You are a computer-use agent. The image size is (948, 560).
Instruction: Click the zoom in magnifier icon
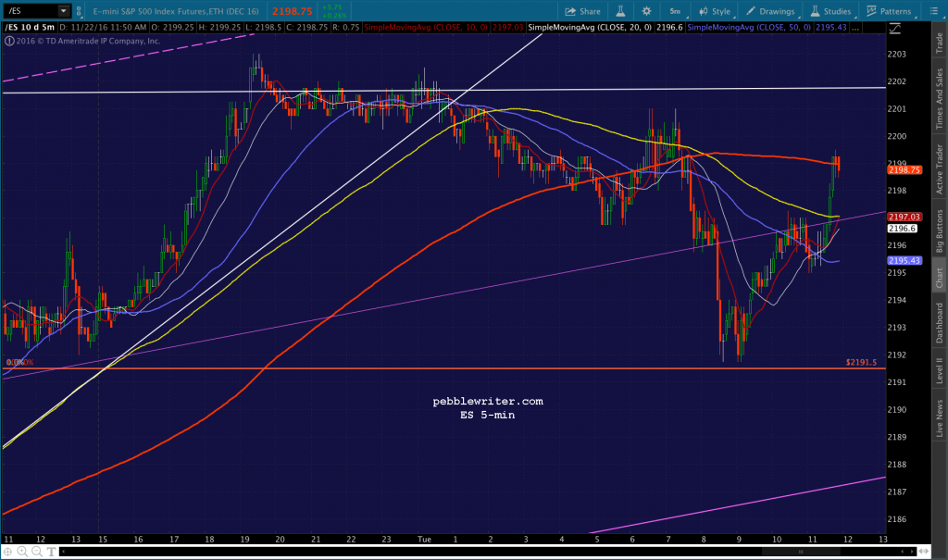pyautogui.click(x=22, y=552)
